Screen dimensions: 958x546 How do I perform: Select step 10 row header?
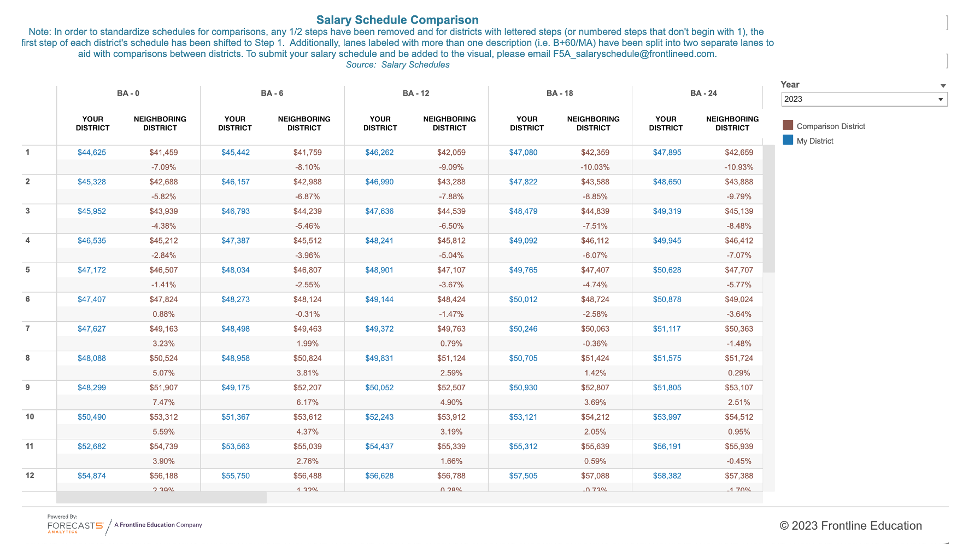click(30, 417)
